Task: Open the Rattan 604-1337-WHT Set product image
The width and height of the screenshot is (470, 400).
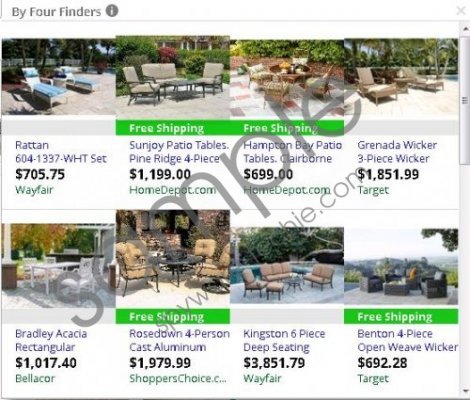Action: tap(59, 77)
